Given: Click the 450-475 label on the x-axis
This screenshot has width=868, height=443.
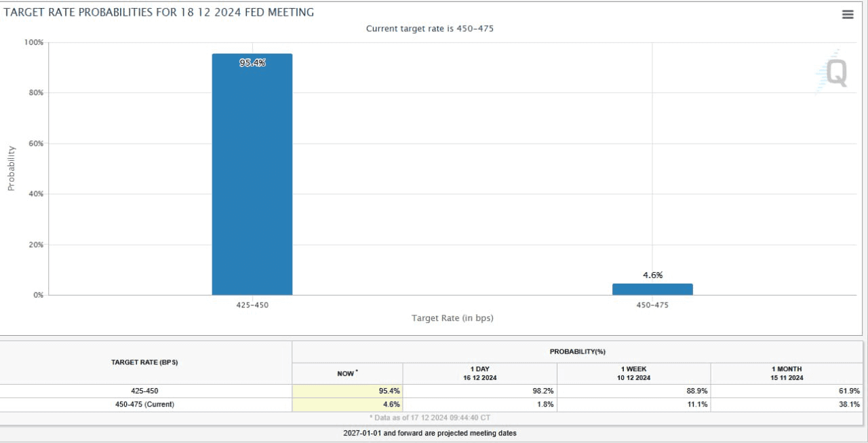Looking at the screenshot, I should (x=652, y=305).
